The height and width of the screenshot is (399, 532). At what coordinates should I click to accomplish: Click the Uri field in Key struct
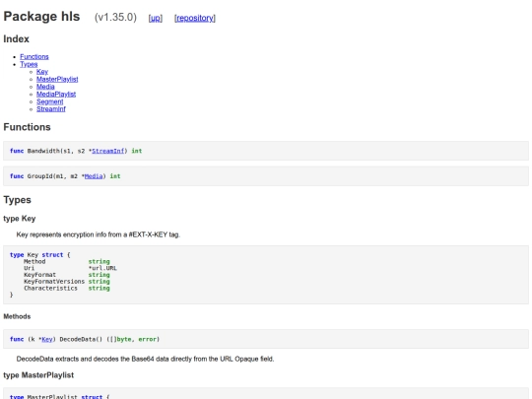click(29, 268)
